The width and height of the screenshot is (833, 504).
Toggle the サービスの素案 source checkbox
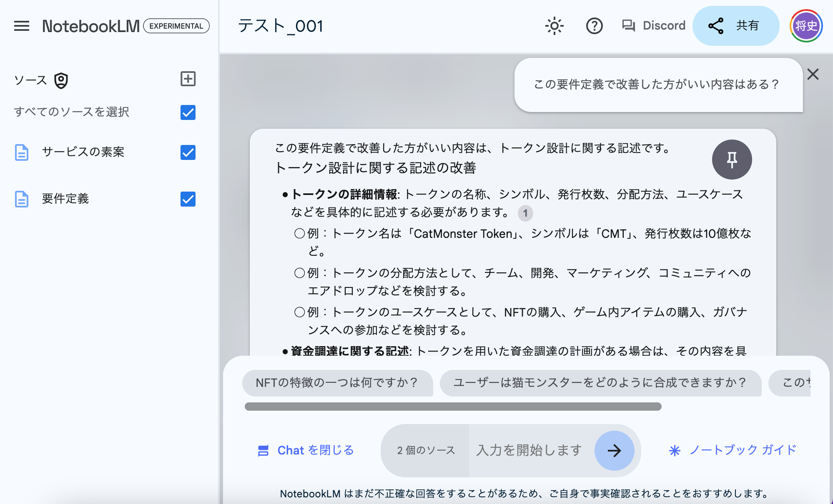click(188, 152)
